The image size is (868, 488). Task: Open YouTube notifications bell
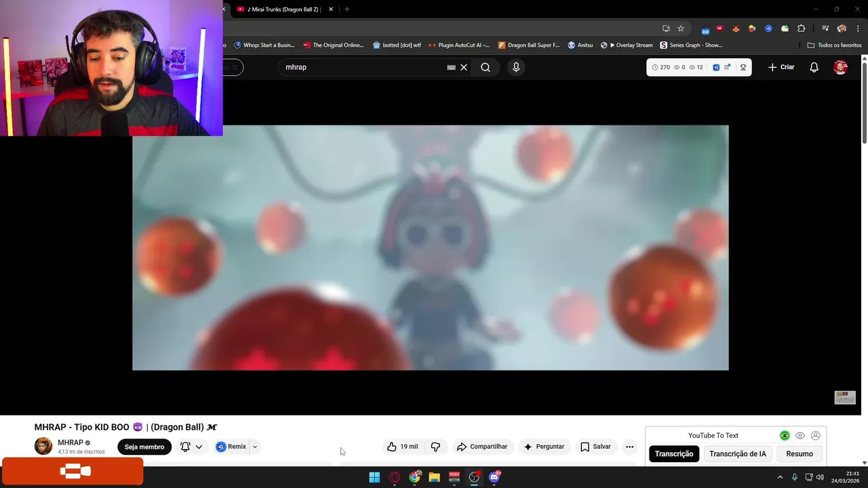[814, 67]
